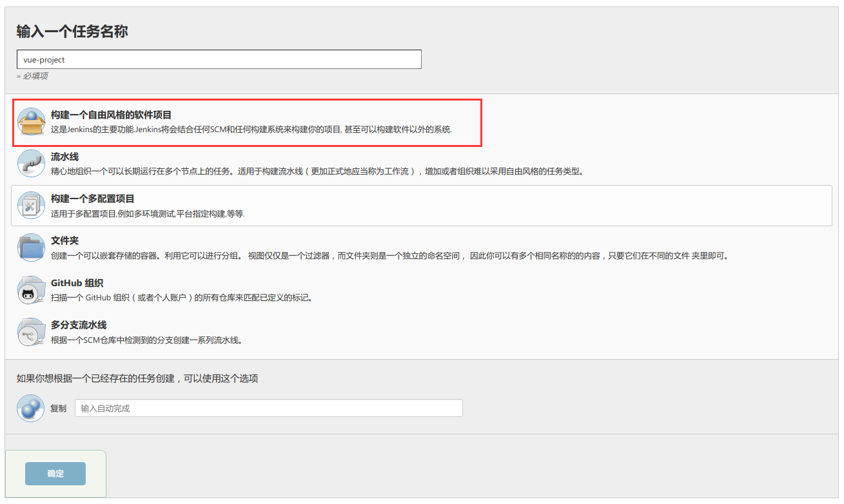Click the Freestyle project description about Jenkins SCM
The image size is (844, 504).
(251, 130)
